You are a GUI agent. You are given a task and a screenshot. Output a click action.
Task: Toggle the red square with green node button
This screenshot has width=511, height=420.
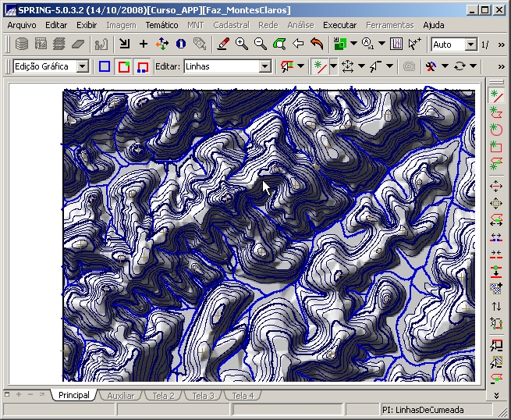123,67
